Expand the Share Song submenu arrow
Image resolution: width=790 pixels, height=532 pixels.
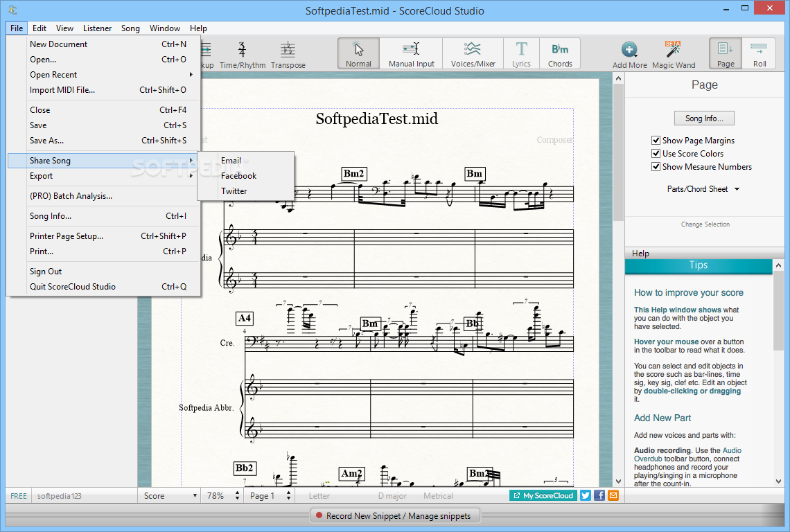pyautogui.click(x=191, y=160)
